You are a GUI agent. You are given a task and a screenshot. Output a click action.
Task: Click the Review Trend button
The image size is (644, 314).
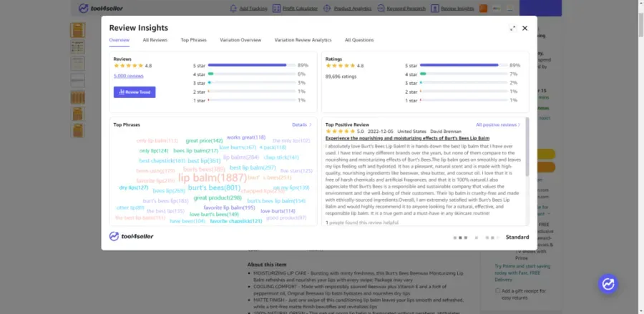[x=135, y=92]
